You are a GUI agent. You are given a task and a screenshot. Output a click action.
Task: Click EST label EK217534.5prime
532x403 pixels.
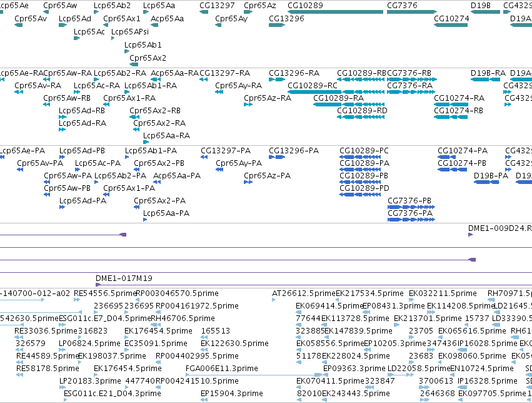[370, 293]
